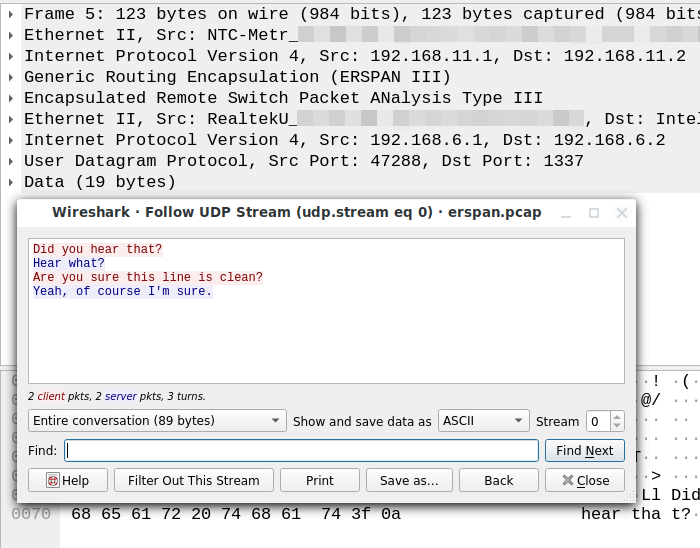This screenshot has width=700, height=548.
Task: Print the UDP stream contents
Action: tap(319, 480)
